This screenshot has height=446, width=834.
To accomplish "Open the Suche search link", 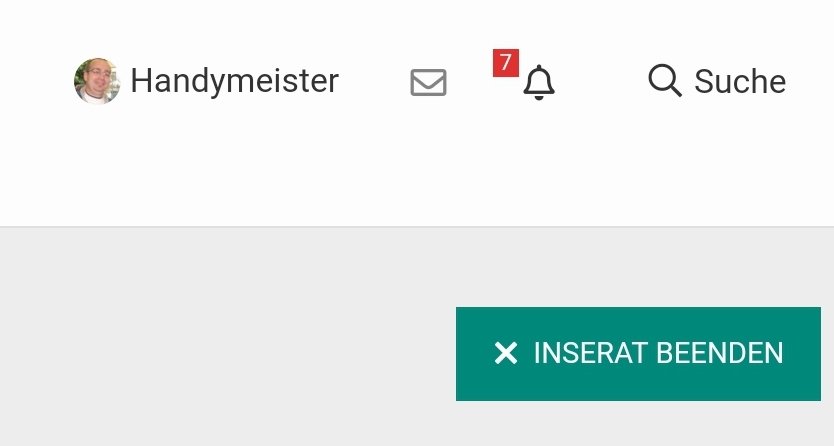I will coord(717,81).
